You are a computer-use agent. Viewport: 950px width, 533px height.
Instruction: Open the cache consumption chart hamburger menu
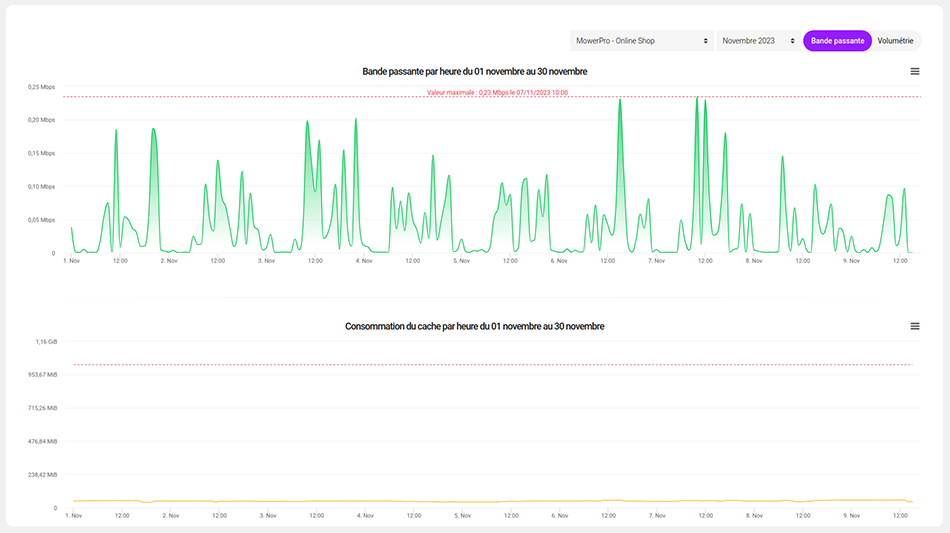pyautogui.click(x=914, y=326)
